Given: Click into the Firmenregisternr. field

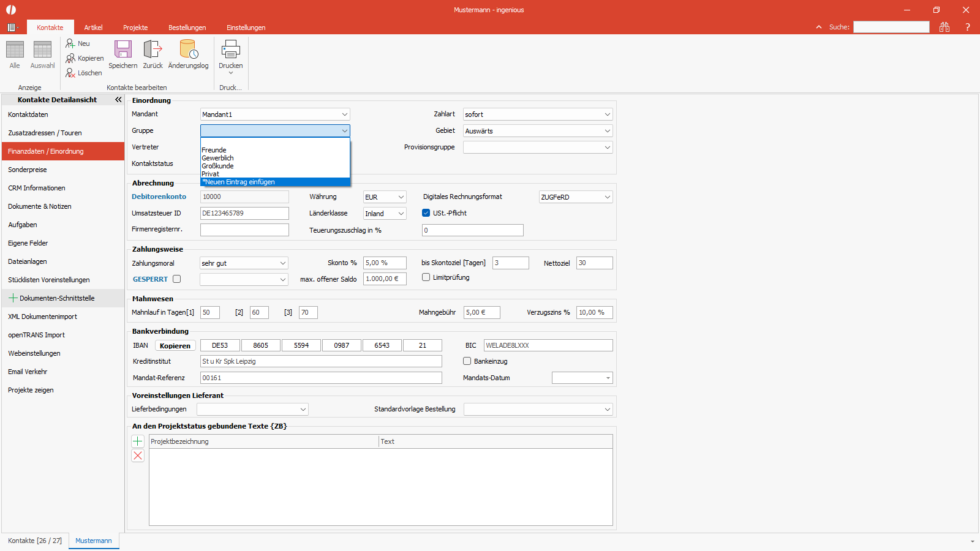Looking at the screenshot, I should [244, 230].
